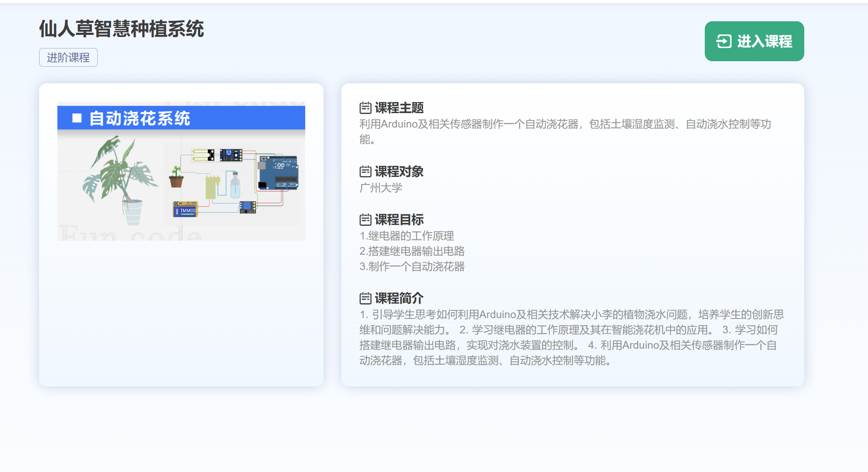Viewport: 868px width, 472px height.
Task: Click the 课程目标 section heading
Action: 399,220
